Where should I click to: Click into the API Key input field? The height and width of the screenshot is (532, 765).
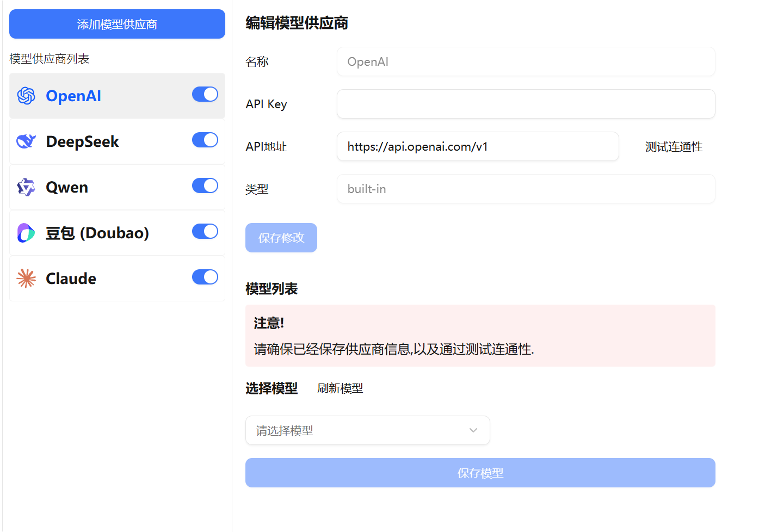click(x=526, y=104)
